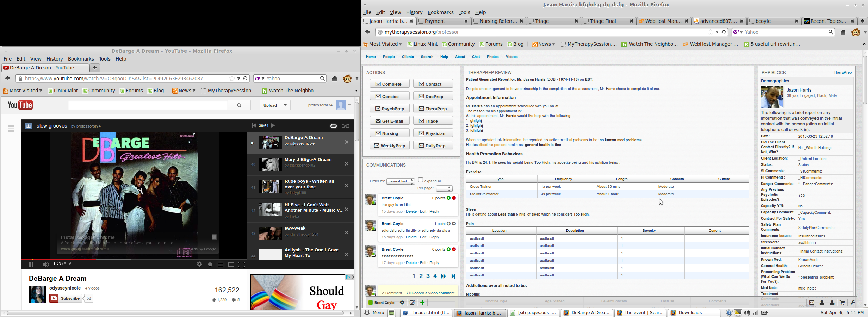Open Tools menu in Jason Harris window

tap(464, 12)
